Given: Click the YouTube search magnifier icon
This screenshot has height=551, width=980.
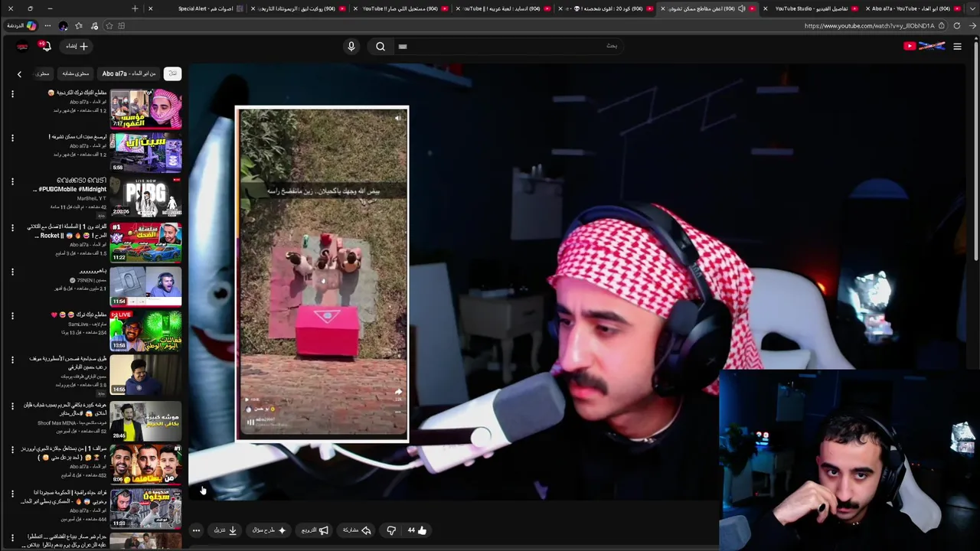Looking at the screenshot, I should (381, 47).
